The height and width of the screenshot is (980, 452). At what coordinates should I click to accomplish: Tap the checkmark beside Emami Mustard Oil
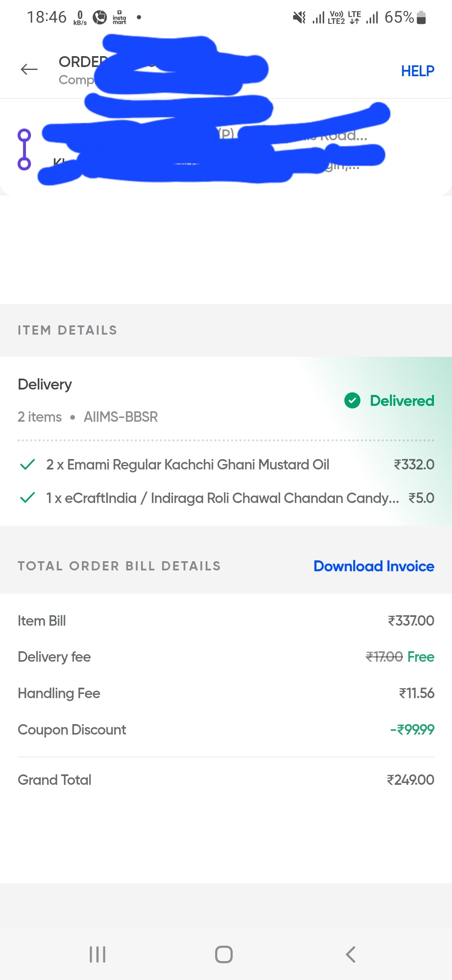click(27, 464)
